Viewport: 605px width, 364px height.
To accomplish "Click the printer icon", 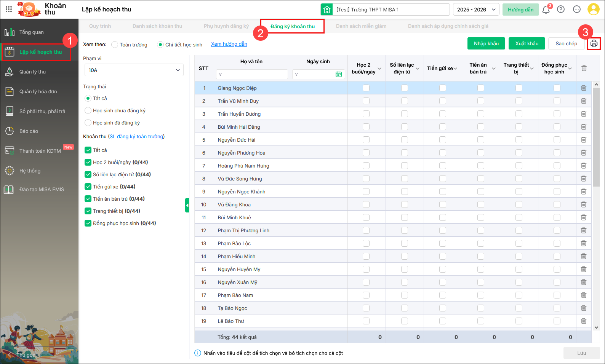I will 594,44.
